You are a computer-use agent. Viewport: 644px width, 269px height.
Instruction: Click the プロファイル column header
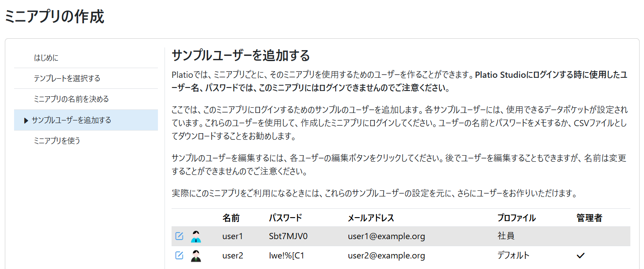pos(516,218)
